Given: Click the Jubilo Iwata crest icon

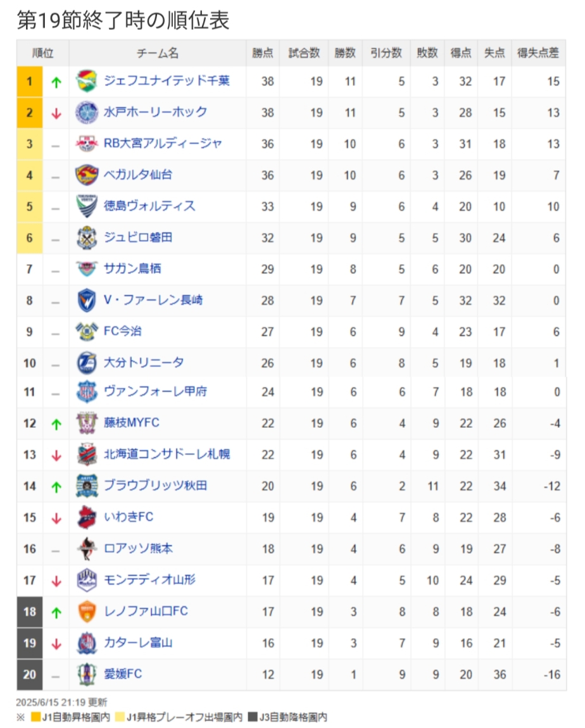Looking at the screenshot, I should (x=86, y=238).
